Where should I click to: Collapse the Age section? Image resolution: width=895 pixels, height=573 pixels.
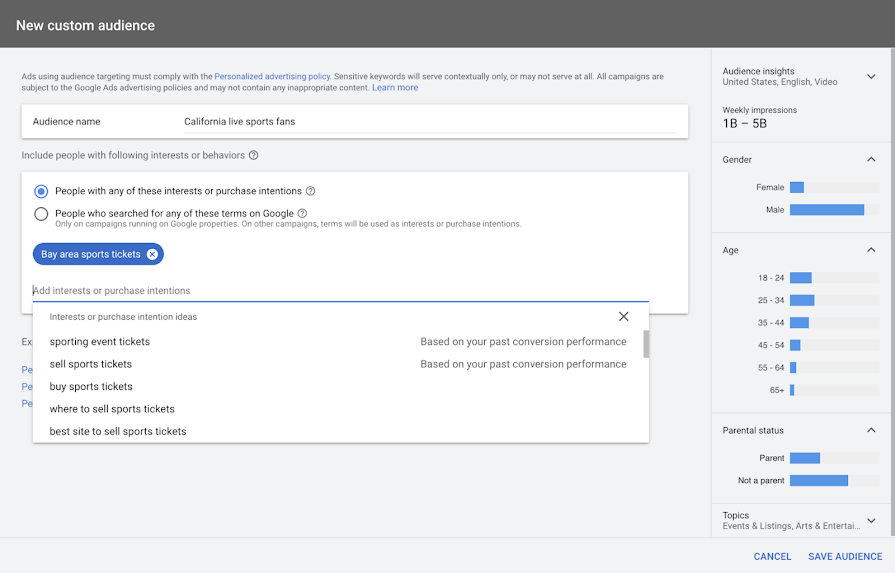[x=871, y=250]
